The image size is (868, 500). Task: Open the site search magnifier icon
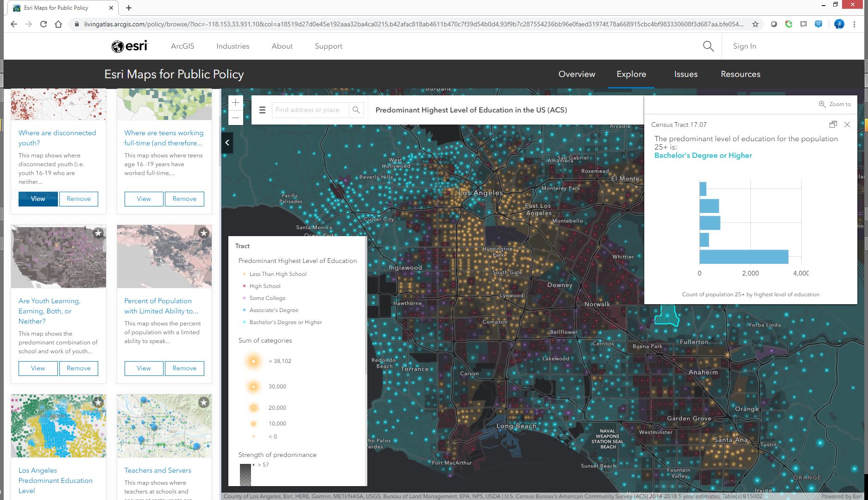tap(708, 46)
